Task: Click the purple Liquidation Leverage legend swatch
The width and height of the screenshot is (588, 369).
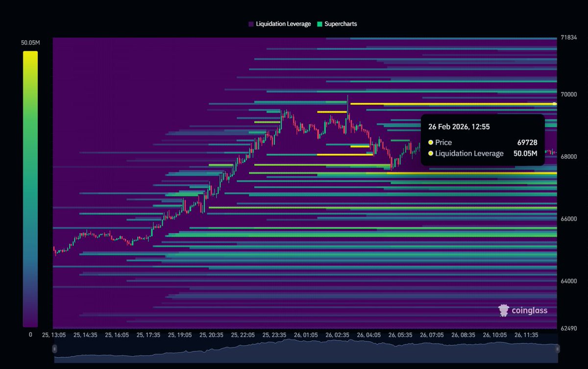Action: (251, 24)
